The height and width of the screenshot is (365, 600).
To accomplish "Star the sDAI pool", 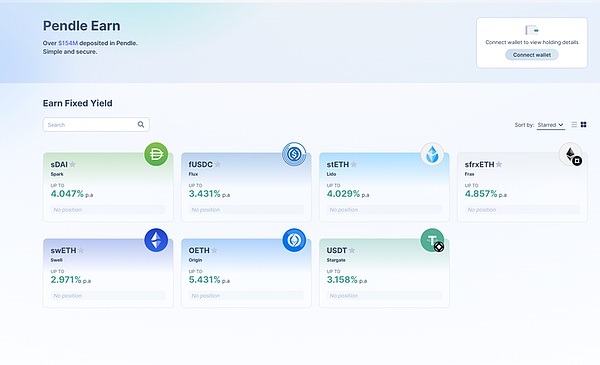I will (x=72, y=165).
